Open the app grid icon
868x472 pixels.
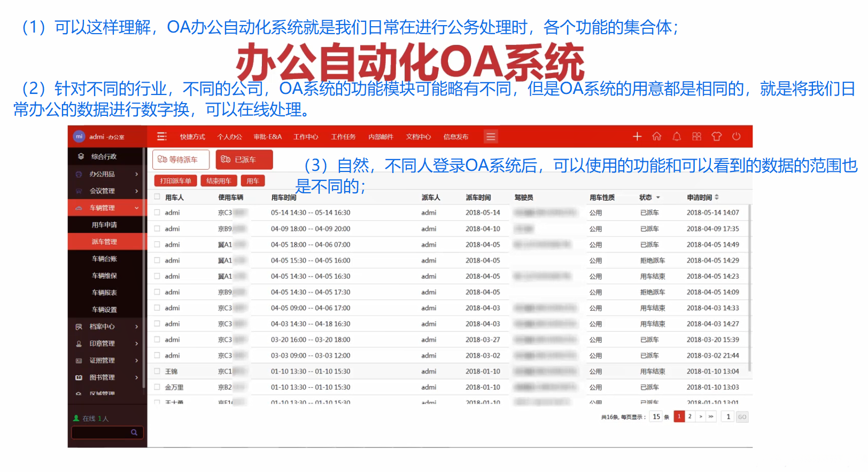pyautogui.click(x=696, y=137)
